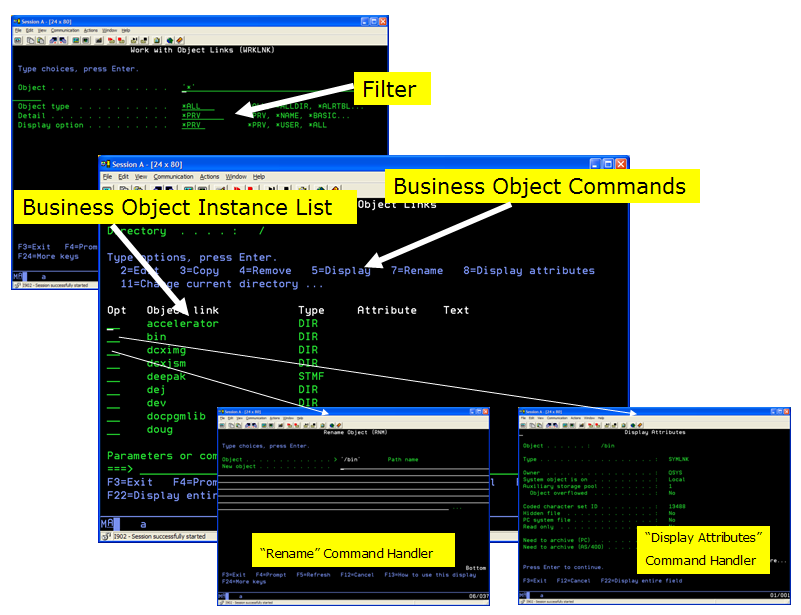Click the New object field in Rename window
This screenshot has height=615, width=801.
[414, 467]
